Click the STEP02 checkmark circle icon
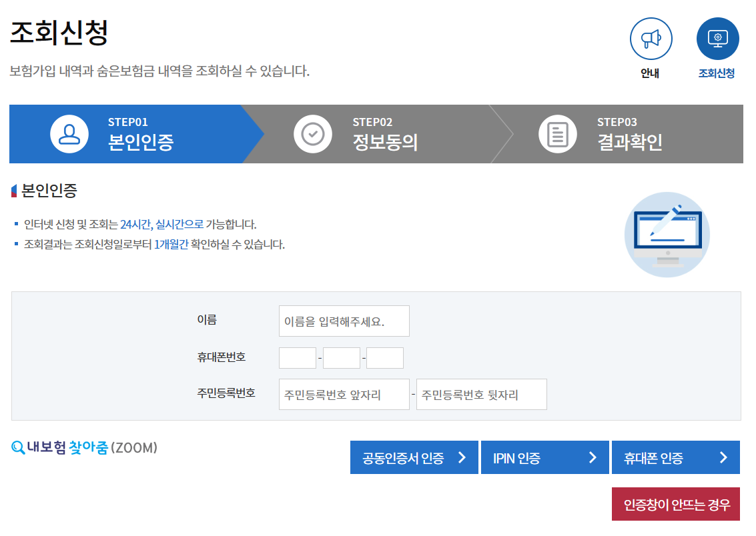This screenshot has width=756, height=536. click(313, 134)
